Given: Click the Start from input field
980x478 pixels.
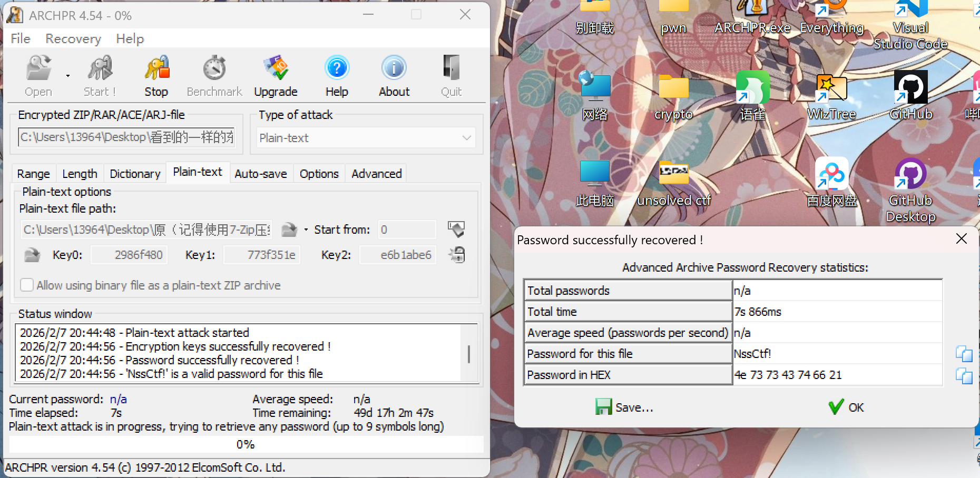Looking at the screenshot, I should pyautogui.click(x=407, y=230).
